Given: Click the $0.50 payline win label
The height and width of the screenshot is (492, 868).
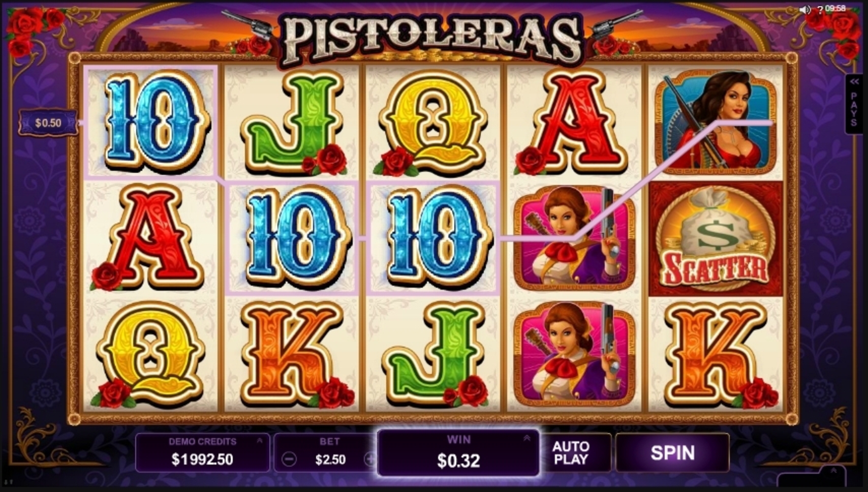Looking at the screenshot, I should point(48,123).
